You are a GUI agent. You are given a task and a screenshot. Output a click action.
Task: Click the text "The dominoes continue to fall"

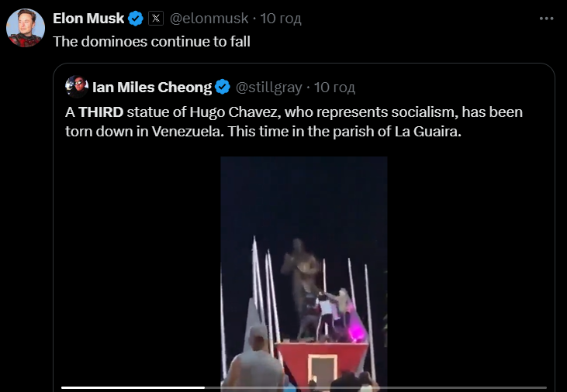[x=151, y=41]
